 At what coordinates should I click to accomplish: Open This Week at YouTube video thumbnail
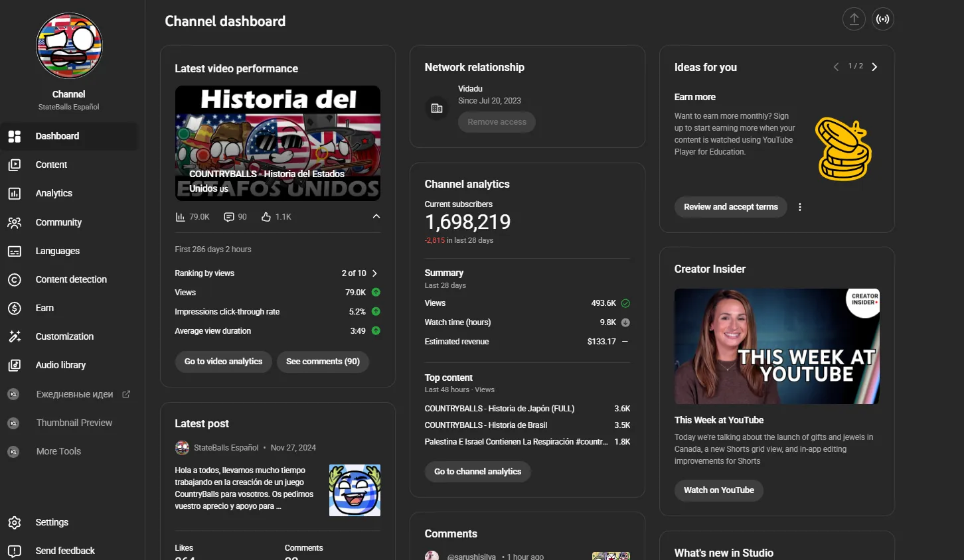point(777,346)
